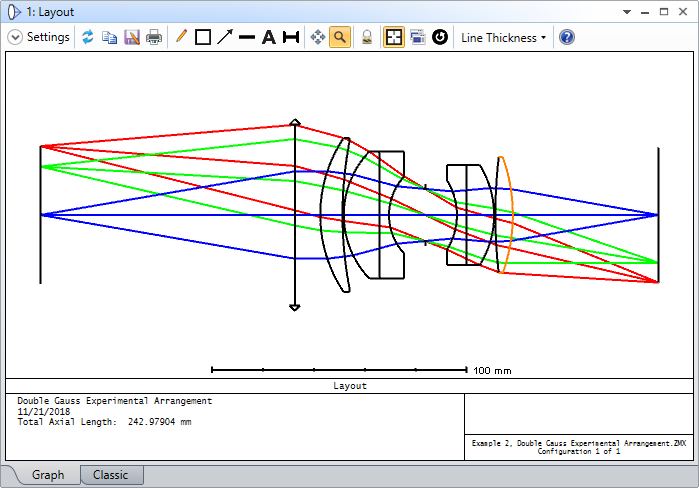Click the overlay windows icon
The width and height of the screenshot is (699, 488).
(418, 37)
